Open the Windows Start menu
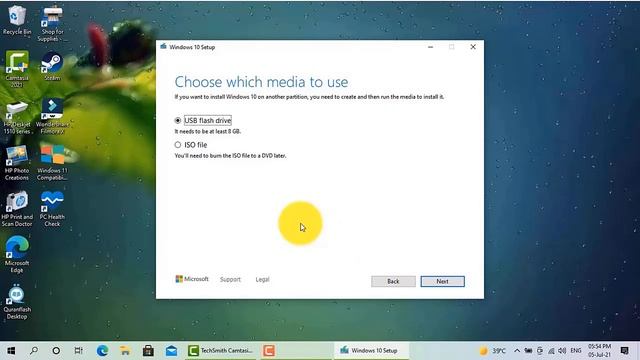The image size is (640, 360). tap(11, 351)
